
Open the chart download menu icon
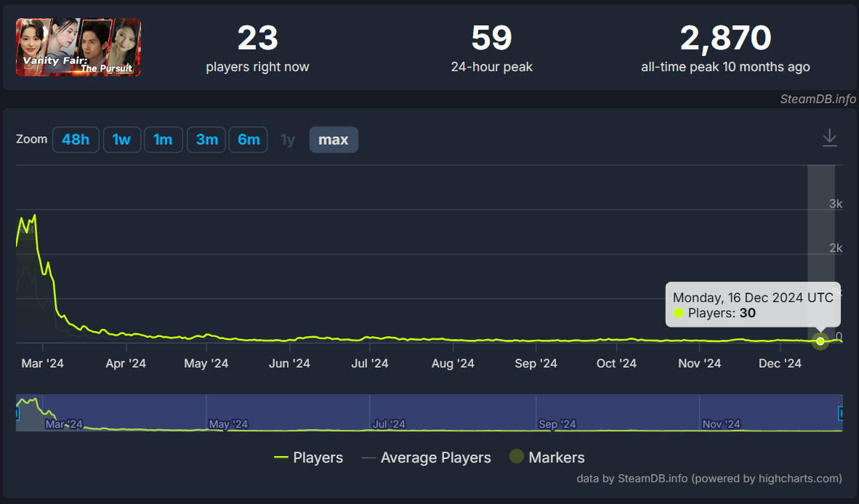[x=829, y=138]
